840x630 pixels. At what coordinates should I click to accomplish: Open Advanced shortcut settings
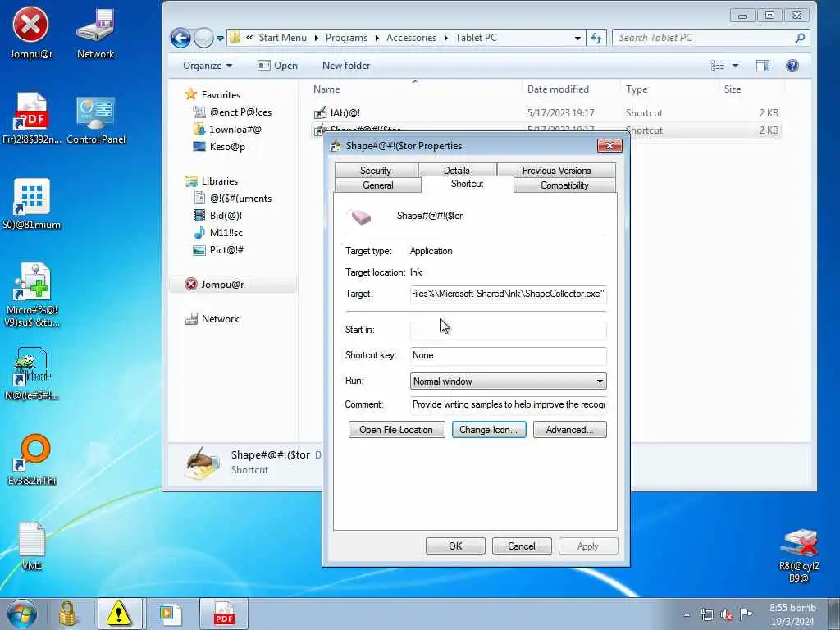[x=570, y=430]
